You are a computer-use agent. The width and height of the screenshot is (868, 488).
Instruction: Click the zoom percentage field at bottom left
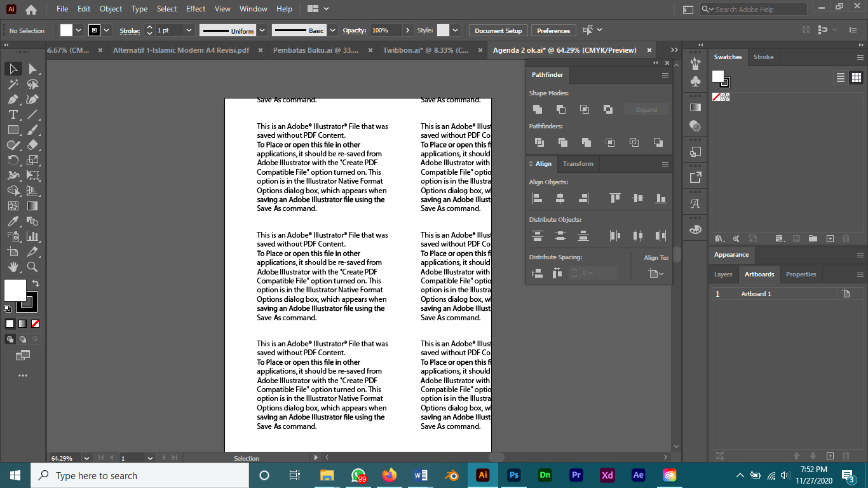[x=62, y=457]
